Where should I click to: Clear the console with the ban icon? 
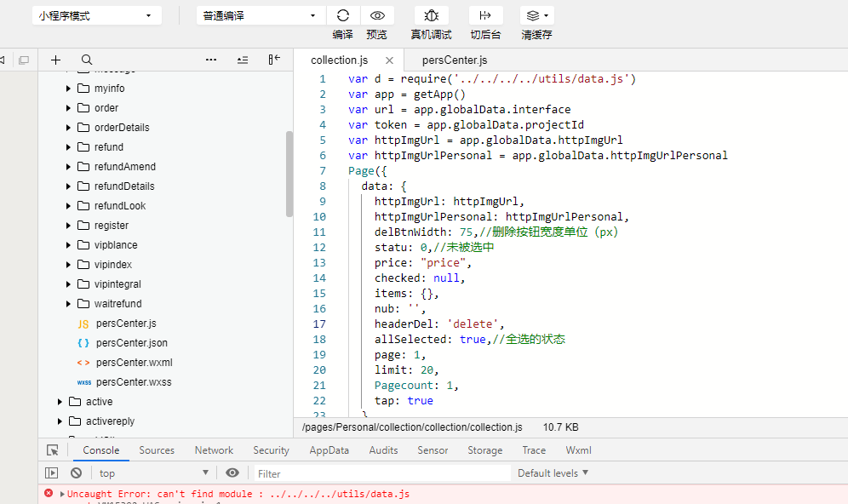[x=77, y=472]
